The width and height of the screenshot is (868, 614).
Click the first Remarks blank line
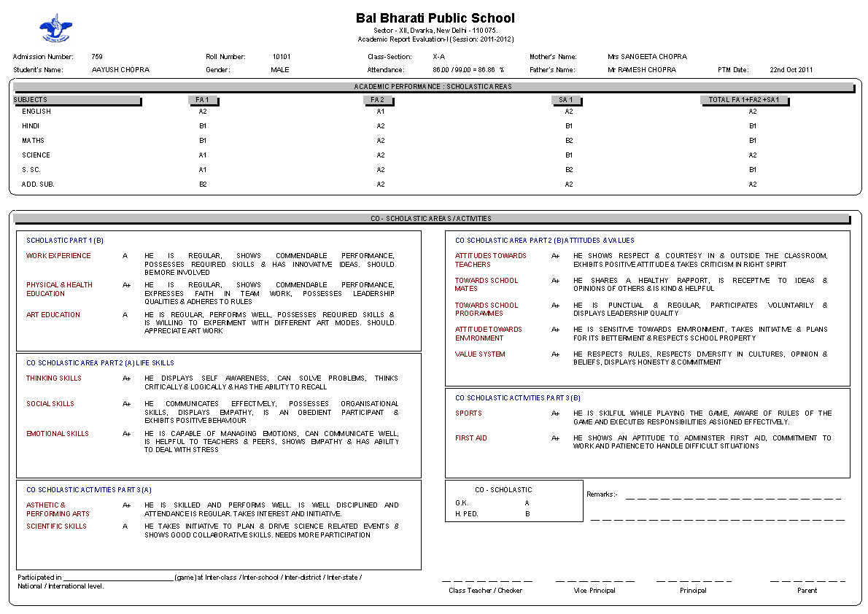(732, 498)
